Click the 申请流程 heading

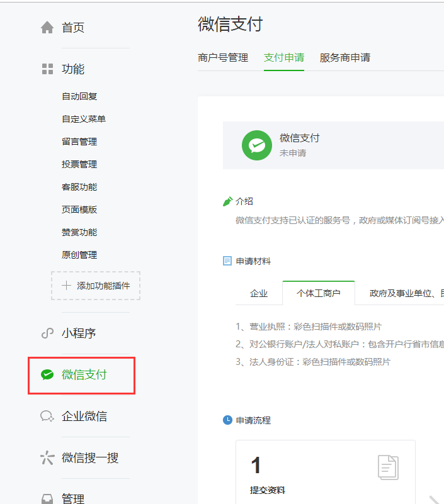pos(253,420)
